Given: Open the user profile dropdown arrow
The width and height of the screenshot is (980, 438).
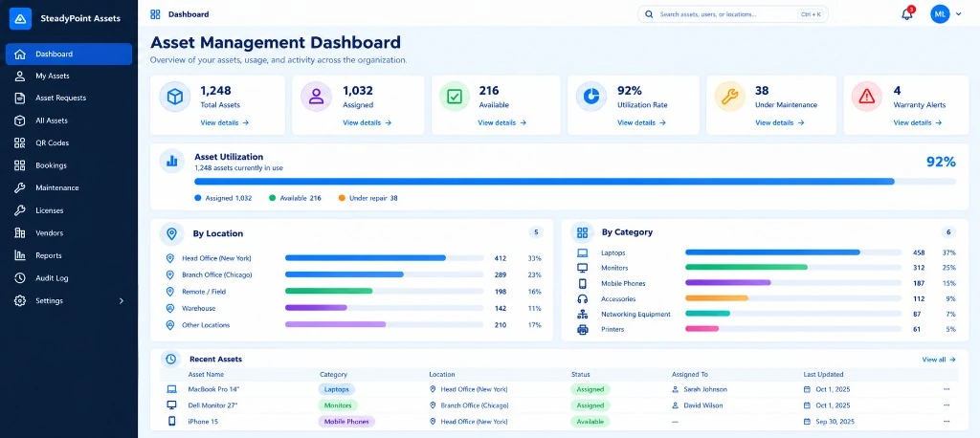Looking at the screenshot, I should coord(959,14).
